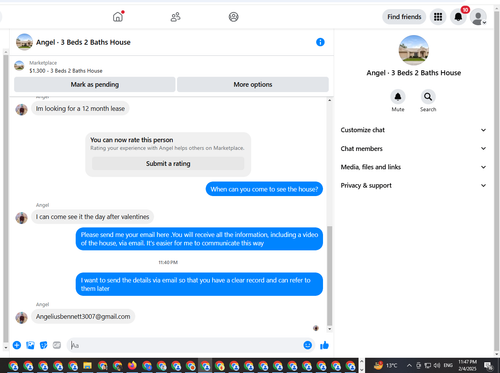Viewport: 500px width, 373px height.
Task: Click the house thumbnail in chat header
Action: pos(24,42)
